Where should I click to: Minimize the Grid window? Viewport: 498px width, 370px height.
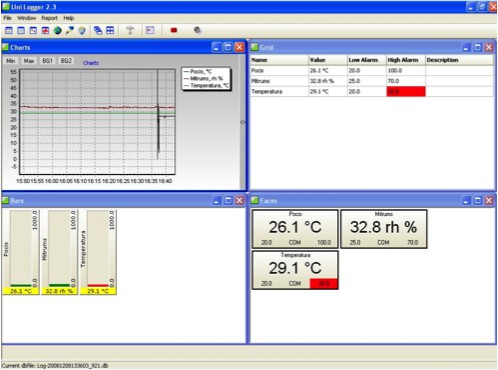(x=466, y=47)
